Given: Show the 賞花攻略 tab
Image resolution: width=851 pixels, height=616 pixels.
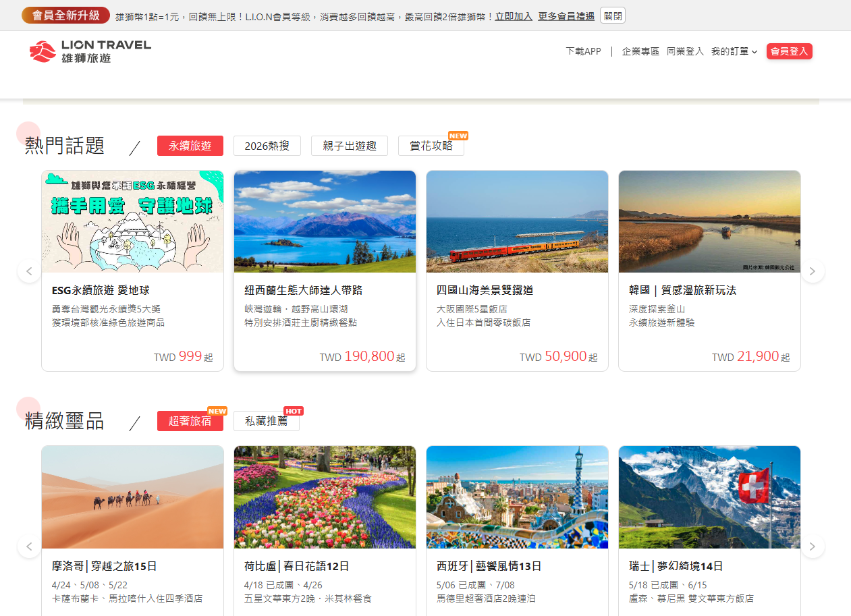Looking at the screenshot, I should tap(431, 146).
